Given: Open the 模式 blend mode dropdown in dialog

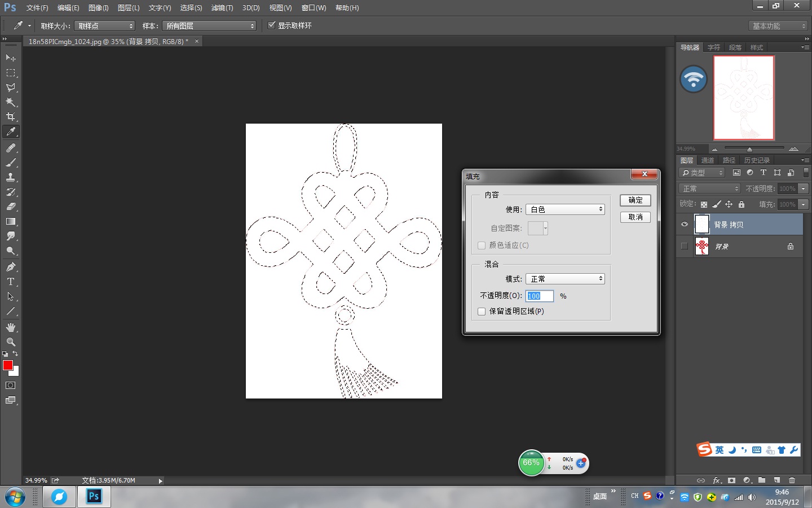Looking at the screenshot, I should click(x=565, y=279).
